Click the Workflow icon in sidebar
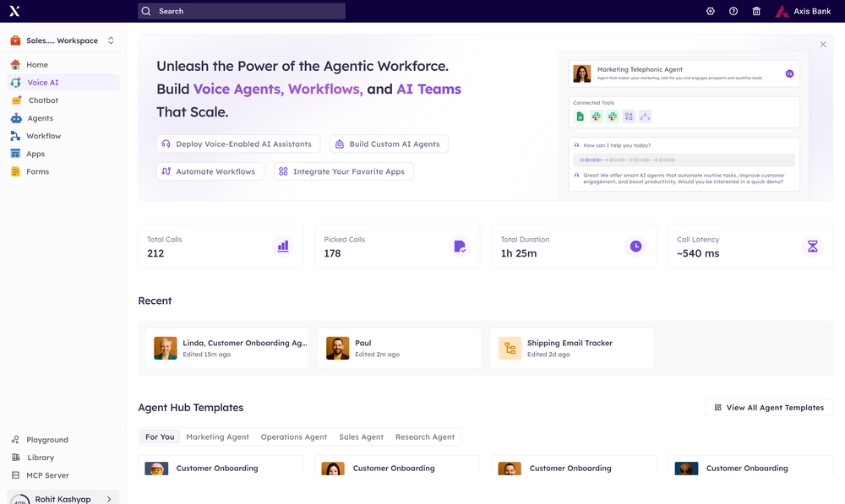This screenshot has height=504, width=845. coord(15,136)
